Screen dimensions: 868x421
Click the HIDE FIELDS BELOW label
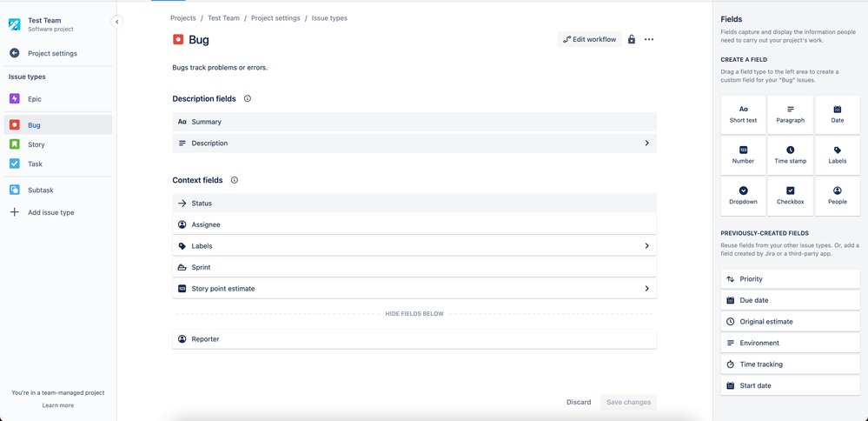(x=414, y=314)
